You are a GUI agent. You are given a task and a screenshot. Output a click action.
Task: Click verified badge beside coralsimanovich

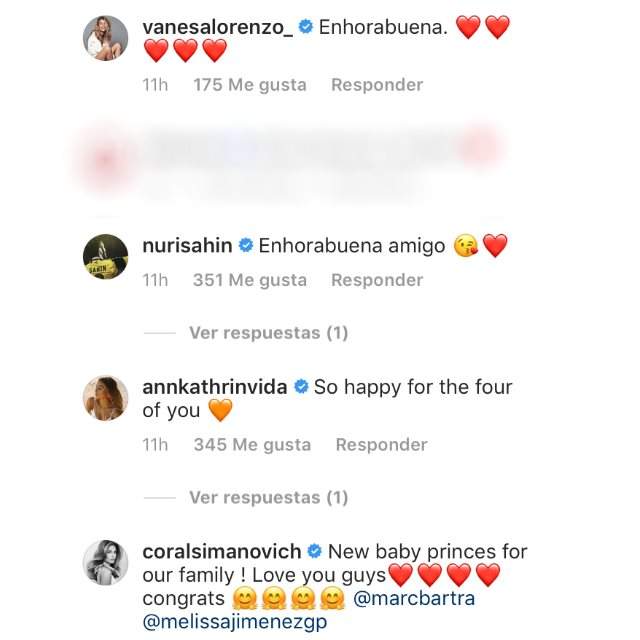314,551
